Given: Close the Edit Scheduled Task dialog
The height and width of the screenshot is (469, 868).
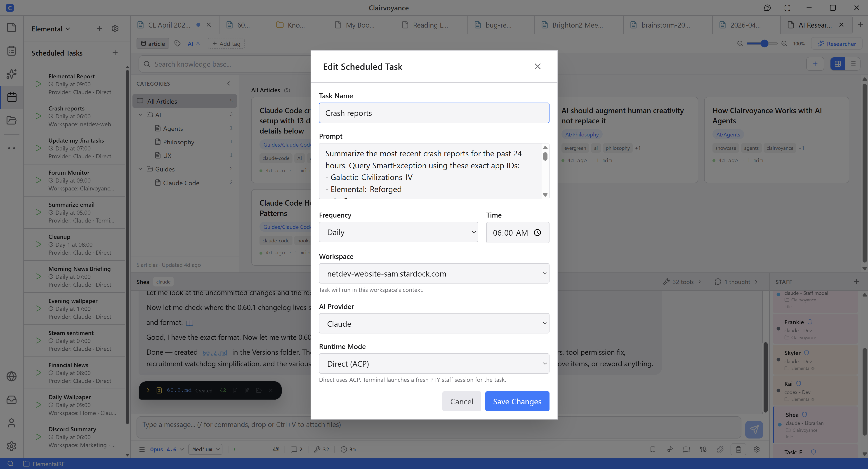Looking at the screenshot, I should pos(538,67).
